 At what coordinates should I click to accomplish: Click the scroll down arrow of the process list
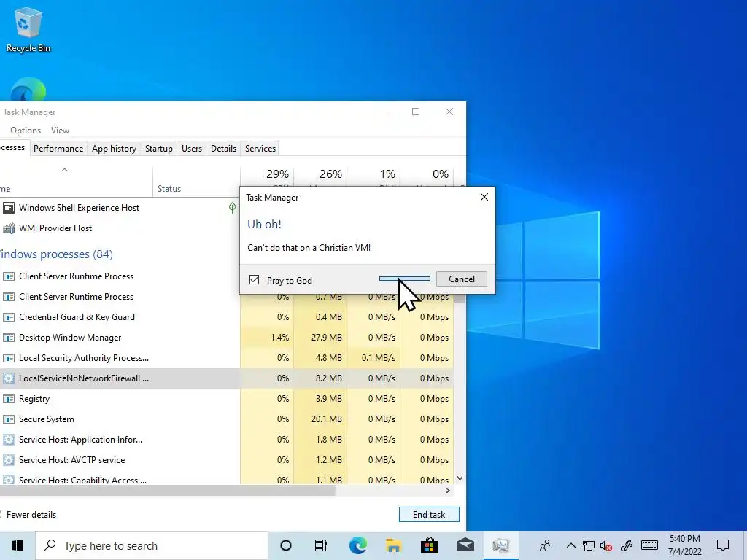coord(460,478)
